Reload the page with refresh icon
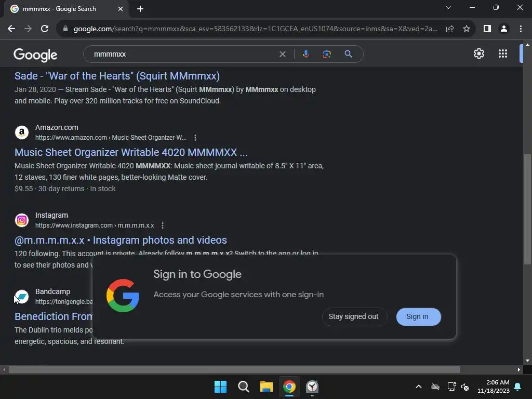Viewport: 532px width, 399px height. (45, 29)
